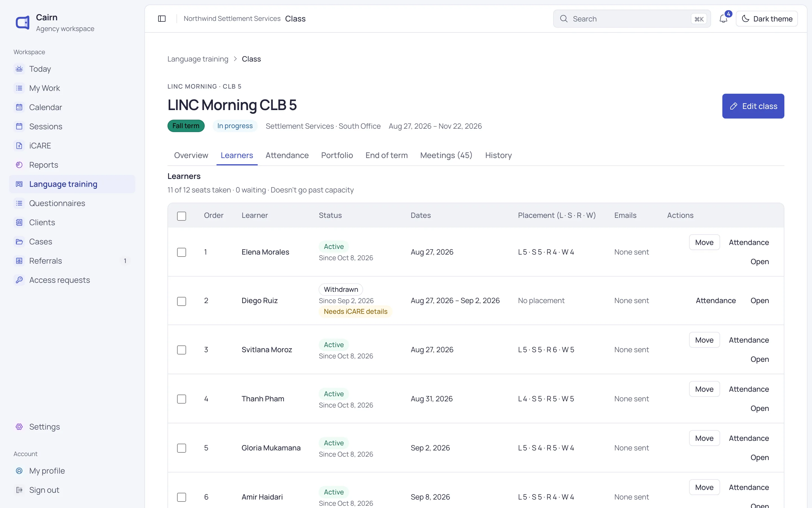
Task: Click the Fall term tag
Action: click(x=186, y=126)
